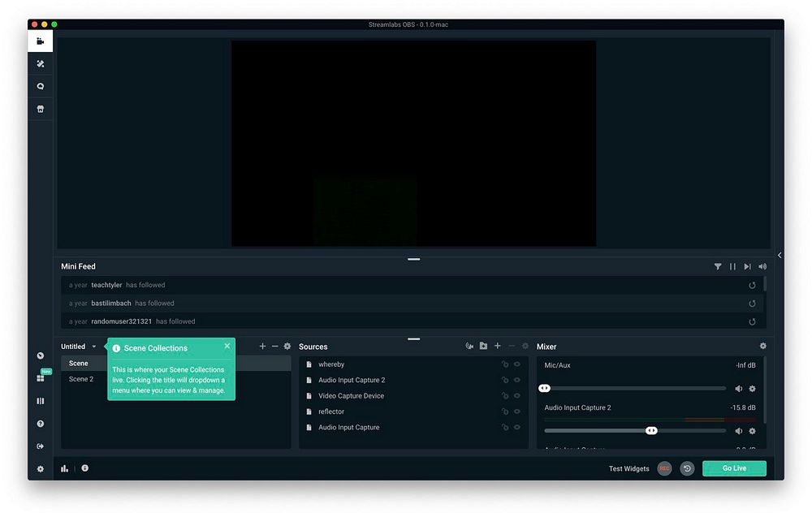This screenshot has width=812, height=517.
Task: Toggle visibility of Audio Input Capture source
Action: [x=516, y=428]
